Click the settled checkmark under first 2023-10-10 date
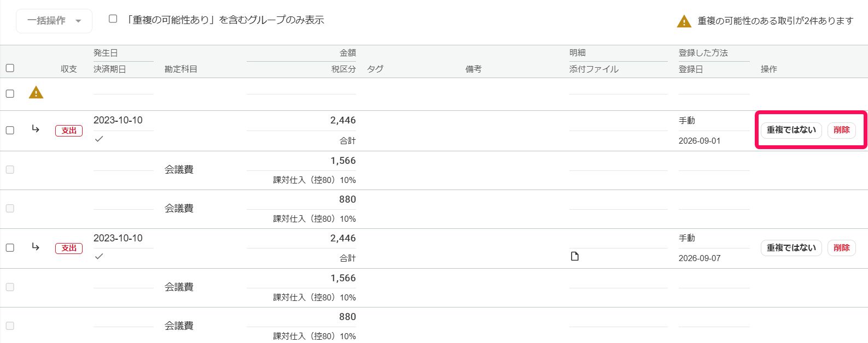The height and width of the screenshot is (343, 868). 99,139
